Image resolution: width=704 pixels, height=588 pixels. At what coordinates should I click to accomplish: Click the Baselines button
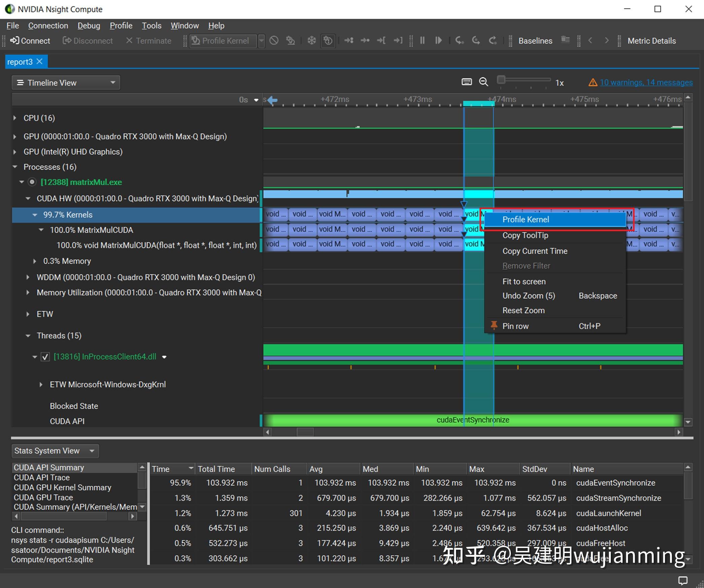pyautogui.click(x=535, y=41)
